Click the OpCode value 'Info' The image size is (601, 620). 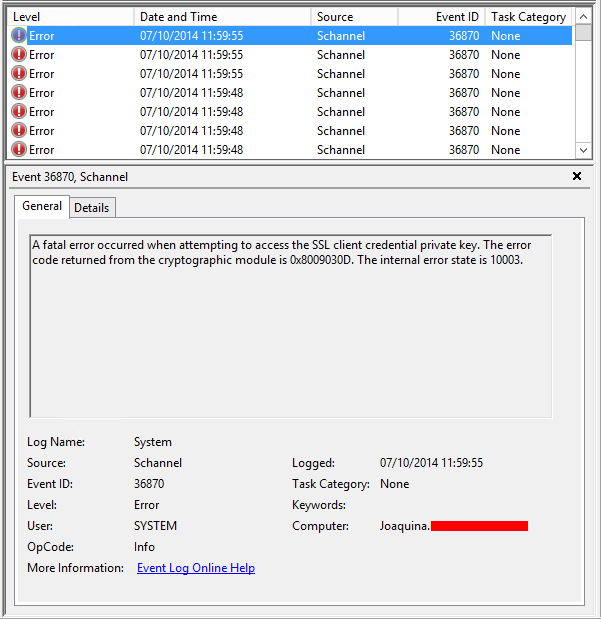click(144, 547)
